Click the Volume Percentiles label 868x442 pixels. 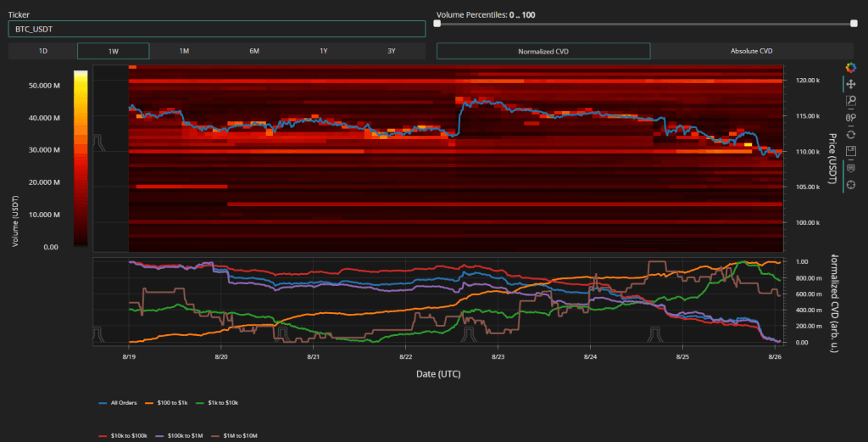[x=486, y=15]
